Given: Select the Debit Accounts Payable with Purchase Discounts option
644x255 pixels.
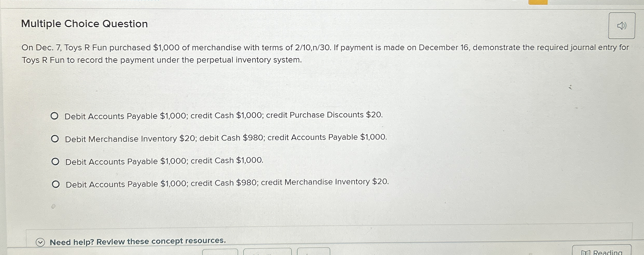Looking at the screenshot, I should coord(55,116).
